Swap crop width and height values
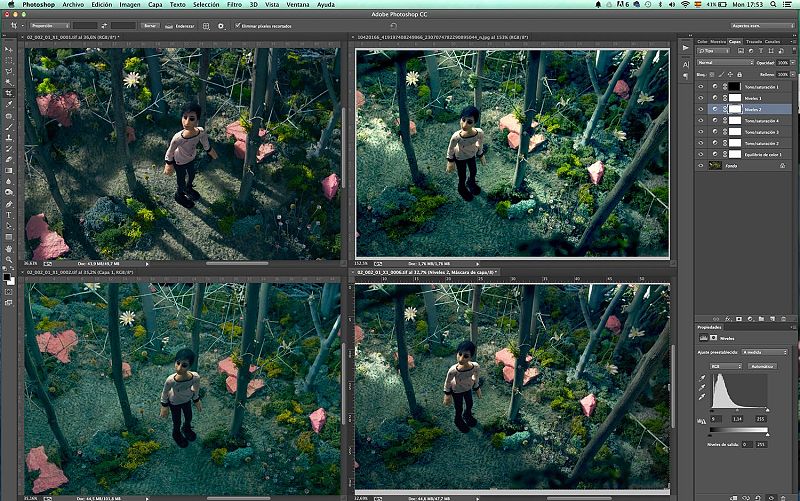This screenshot has width=800, height=501. (x=104, y=26)
